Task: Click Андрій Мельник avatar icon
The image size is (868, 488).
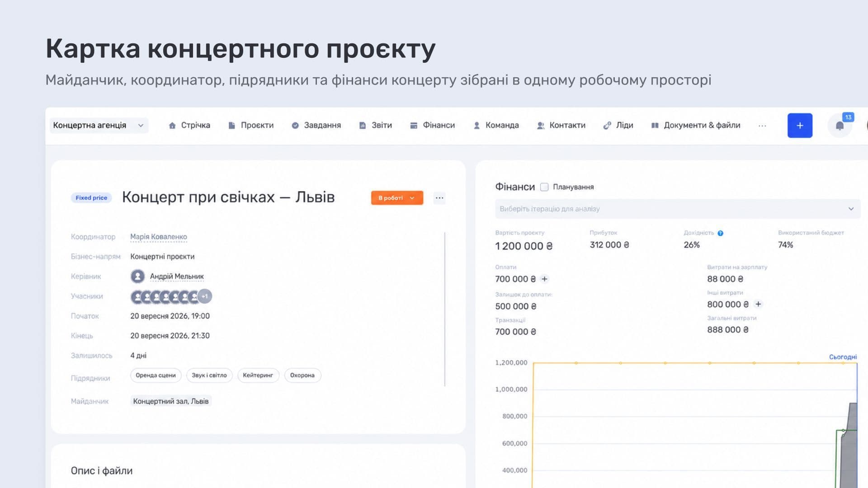Action: point(137,276)
